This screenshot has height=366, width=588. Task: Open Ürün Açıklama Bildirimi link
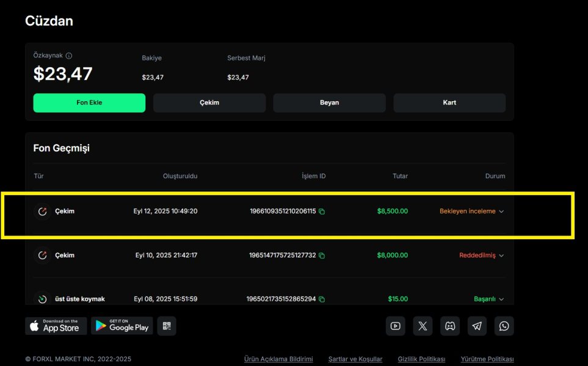coord(278,359)
